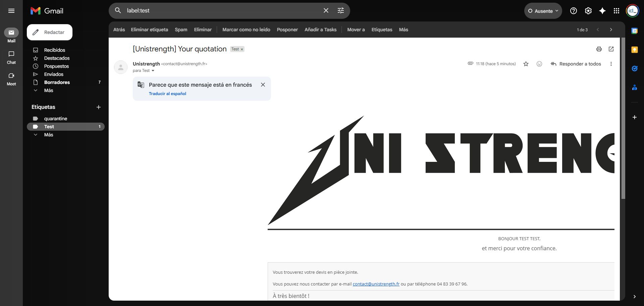
Task: Go to the next conversation arrow
Action: pyautogui.click(x=611, y=30)
